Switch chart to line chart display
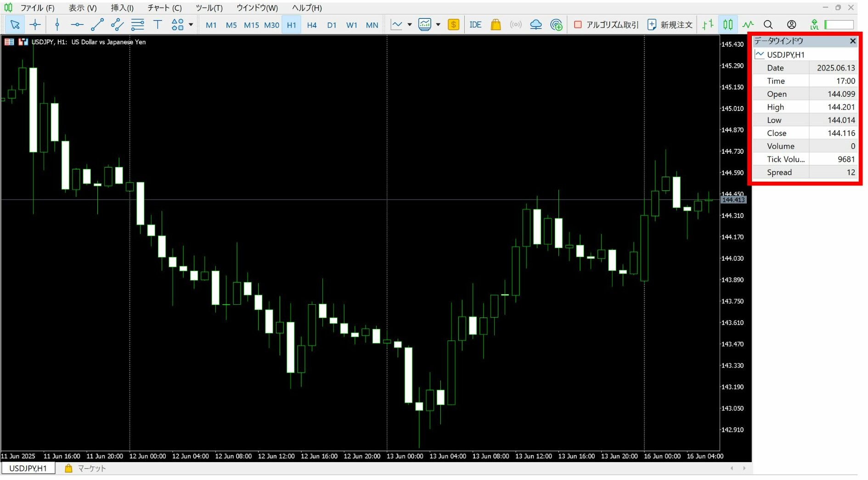Image resolution: width=868 pixels, height=480 pixels. (748, 25)
